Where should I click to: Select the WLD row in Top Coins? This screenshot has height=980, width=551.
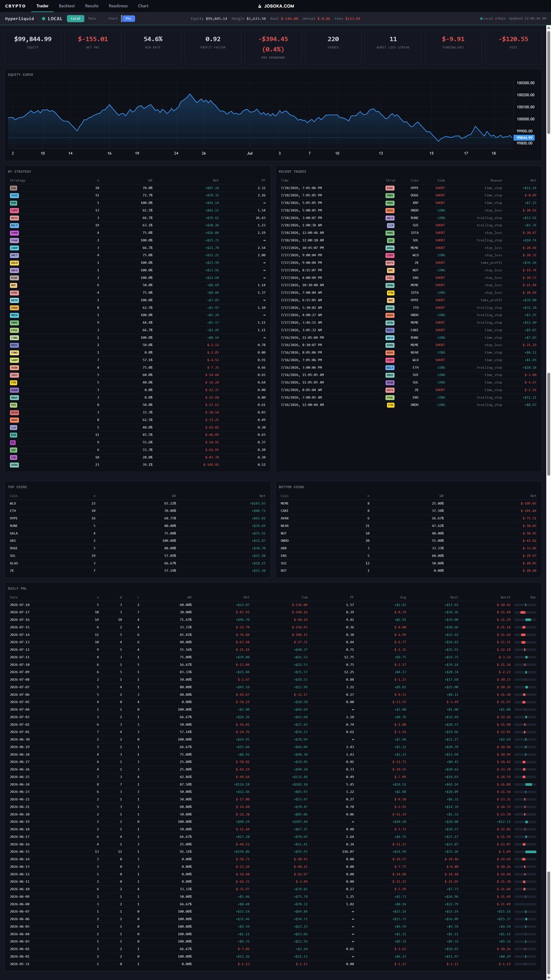[137, 503]
